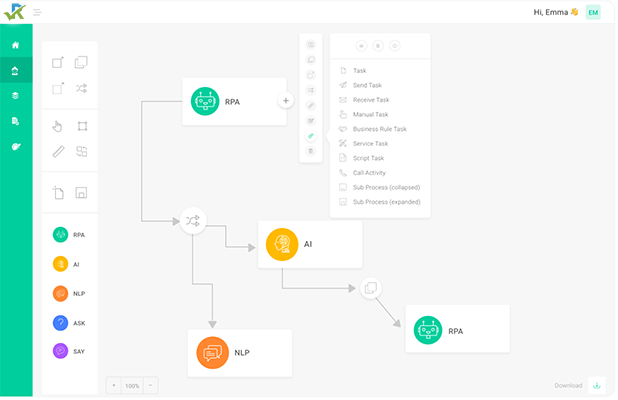Image resolution: width=618 pixels, height=400 pixels.
Task: Pick the purple SAY icon in palette
Action: [61, 352]
